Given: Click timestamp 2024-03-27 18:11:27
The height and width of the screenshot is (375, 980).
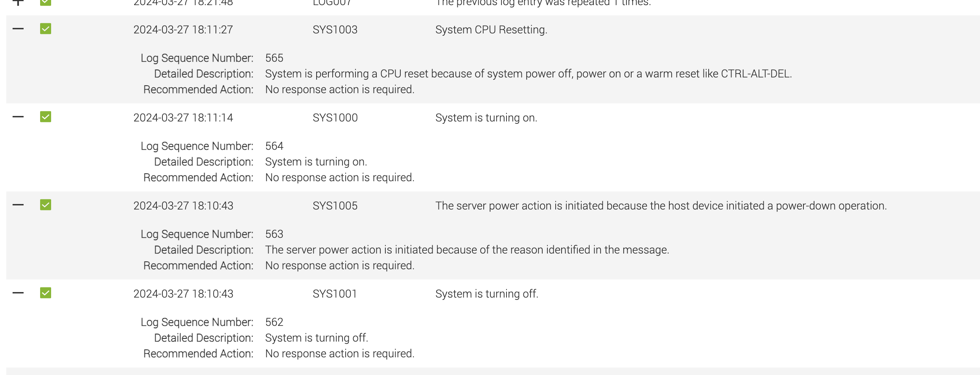Looking at the screenshot, I should click(183, 29).
